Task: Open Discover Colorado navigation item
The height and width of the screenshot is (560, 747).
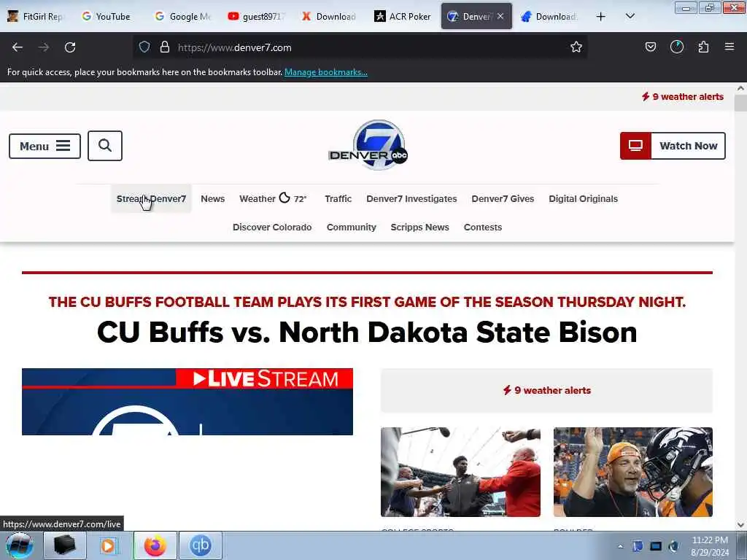Action: (272, 227)
